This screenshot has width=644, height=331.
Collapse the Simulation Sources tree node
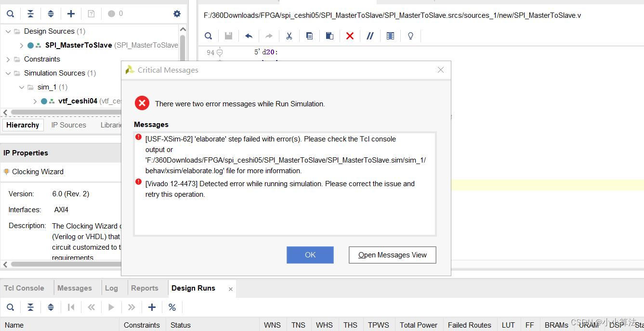(8, 73)
